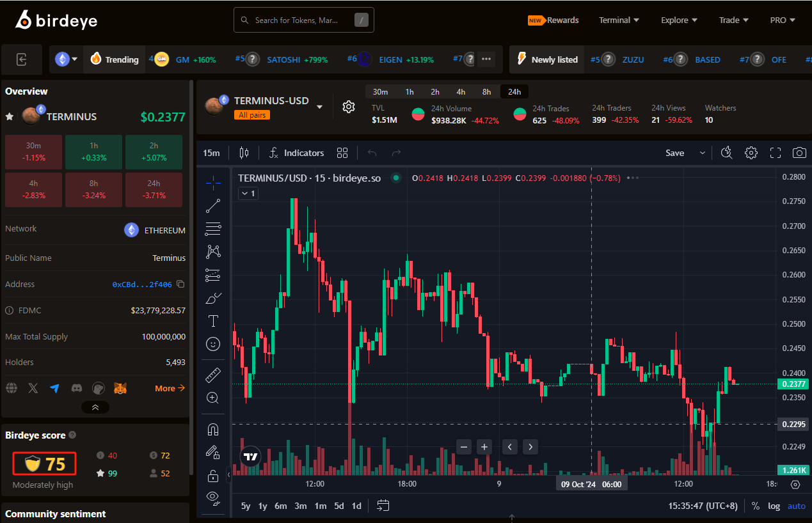Open the go-to-date calendar icon
812x523 pixels.
(383, 506)
